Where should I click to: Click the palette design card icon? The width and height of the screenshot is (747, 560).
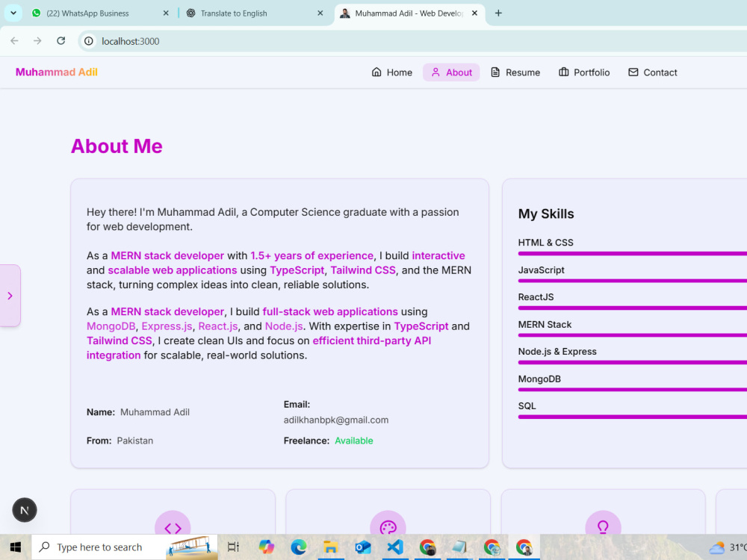tap(388, 528)
